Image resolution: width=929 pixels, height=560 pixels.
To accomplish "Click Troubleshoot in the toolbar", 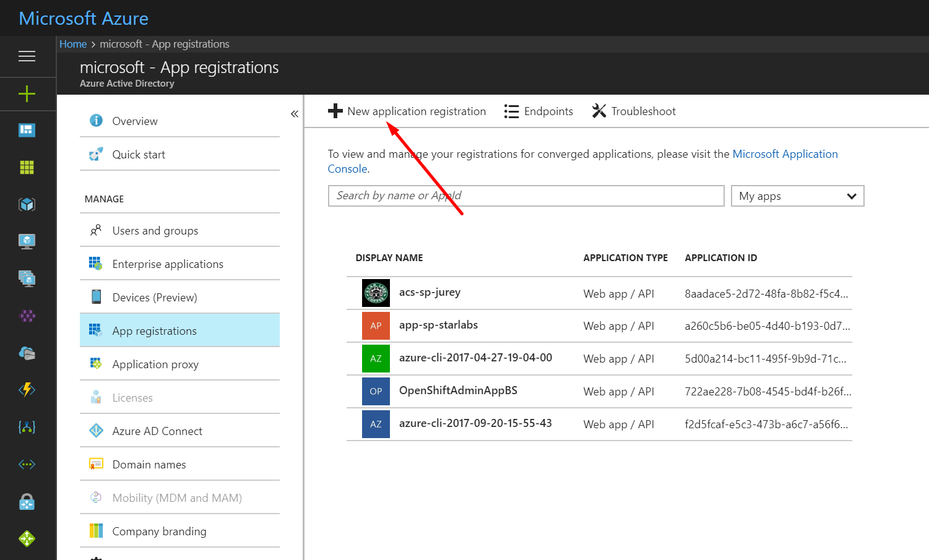I will point(634,111).
